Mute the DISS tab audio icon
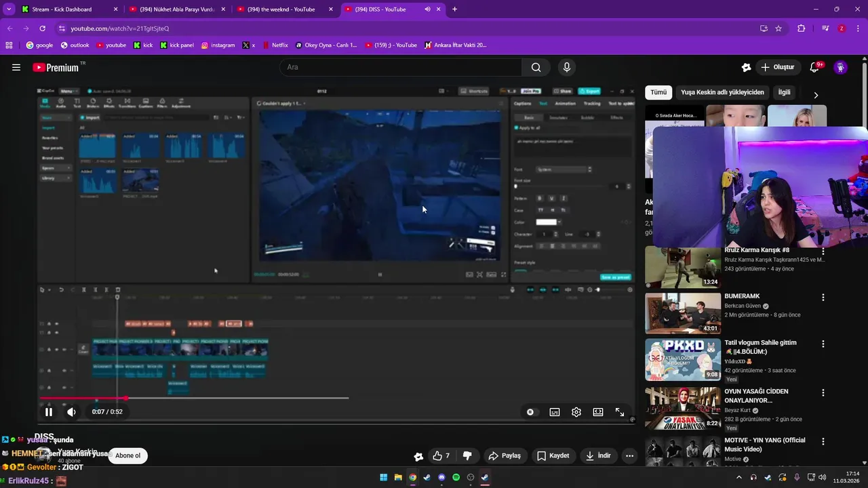This screenshot has height=488, width=868. coord(427,9)
